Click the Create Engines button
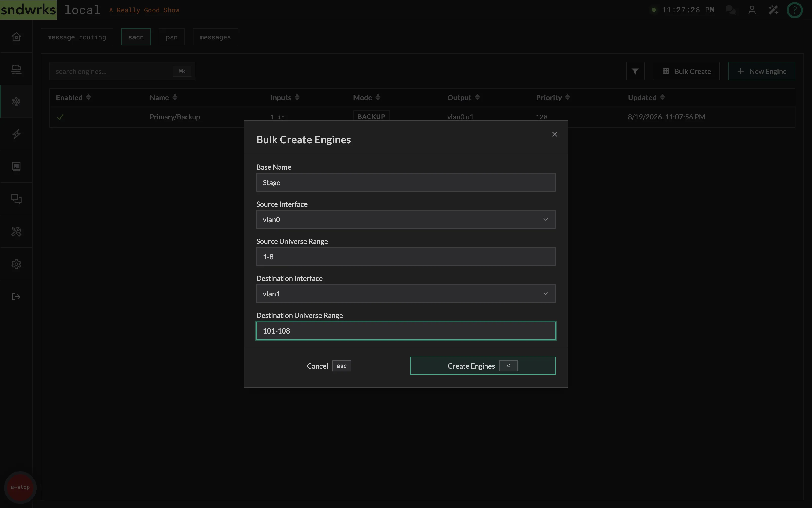 [482, 366]
